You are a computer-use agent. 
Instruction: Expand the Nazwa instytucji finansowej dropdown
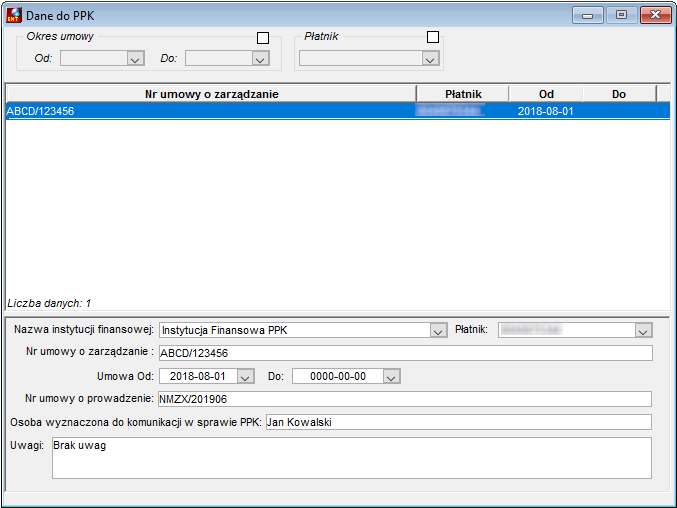coord(438,331)
